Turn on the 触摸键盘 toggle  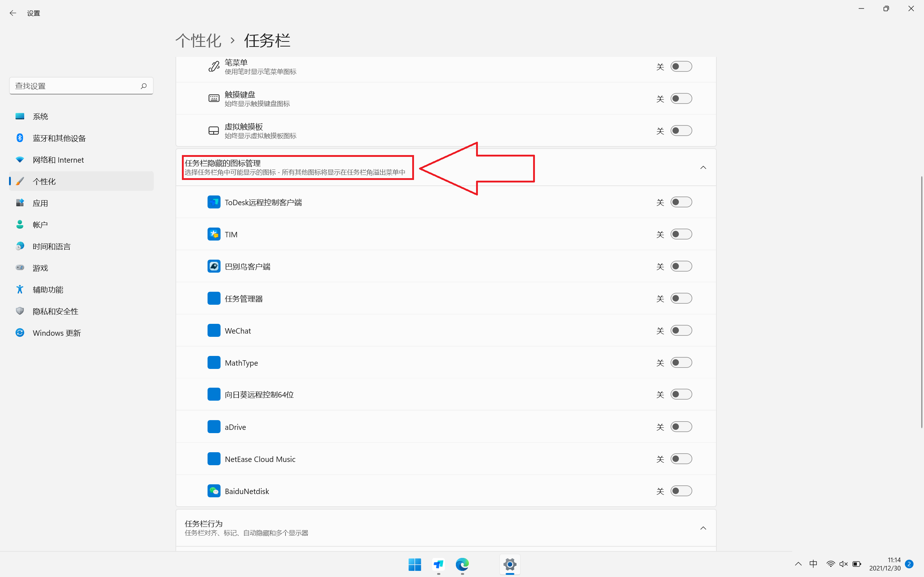(x=681, y=99)
